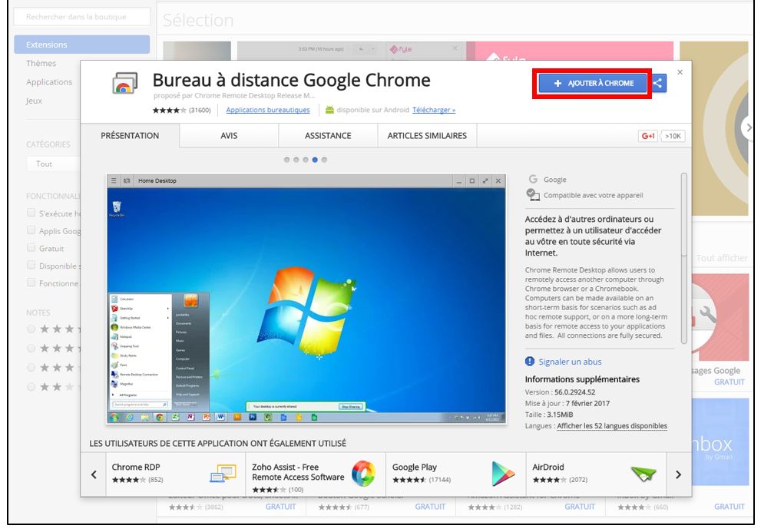
Task: Click the description panel vertical scrollbar
Action: pyautogui.click(x=684, y=258)
